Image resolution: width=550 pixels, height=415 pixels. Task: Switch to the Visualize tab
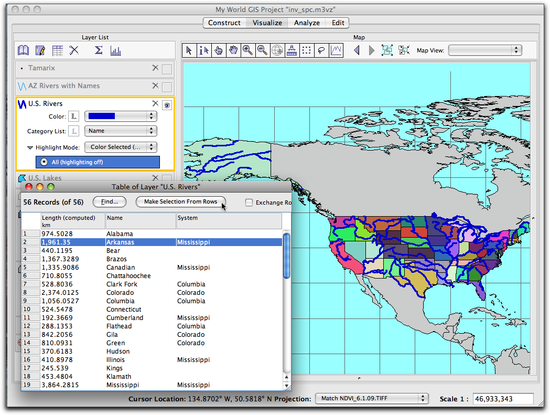(x=267, y=23)
